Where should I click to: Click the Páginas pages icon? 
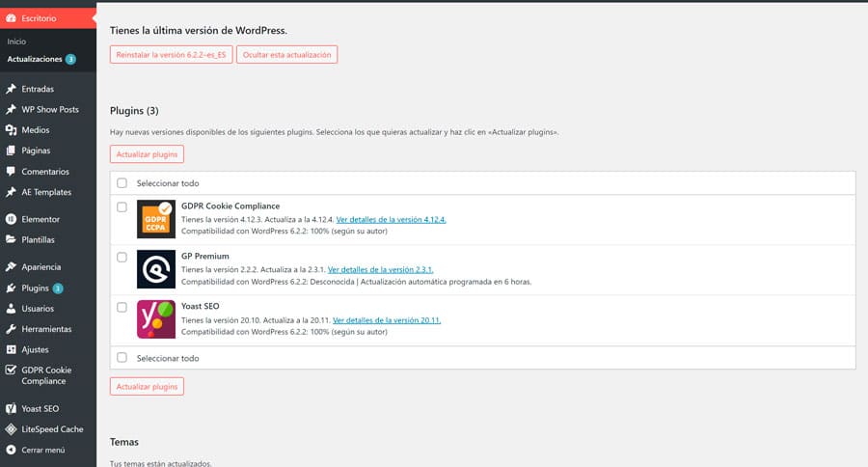(x=11, y=151)
